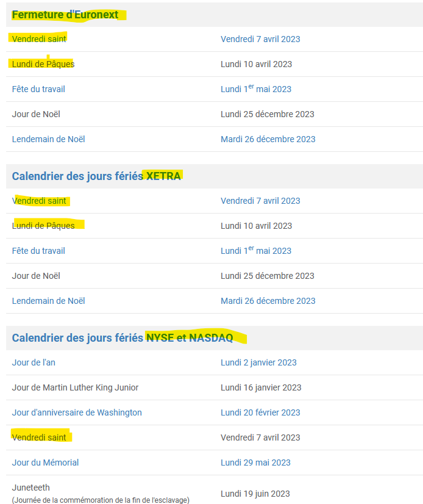Screen dimensions: 423x504
Task: Click 'Fête du travail' in the XETRA section
Action: 38,251
